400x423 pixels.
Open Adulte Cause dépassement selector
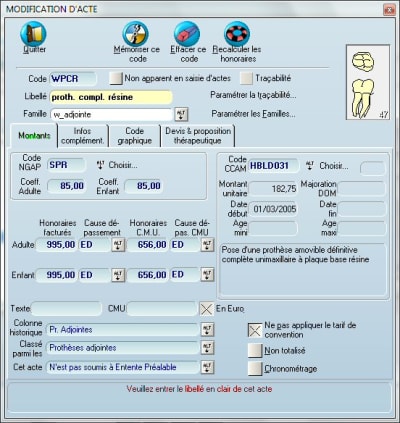[118, 245]
